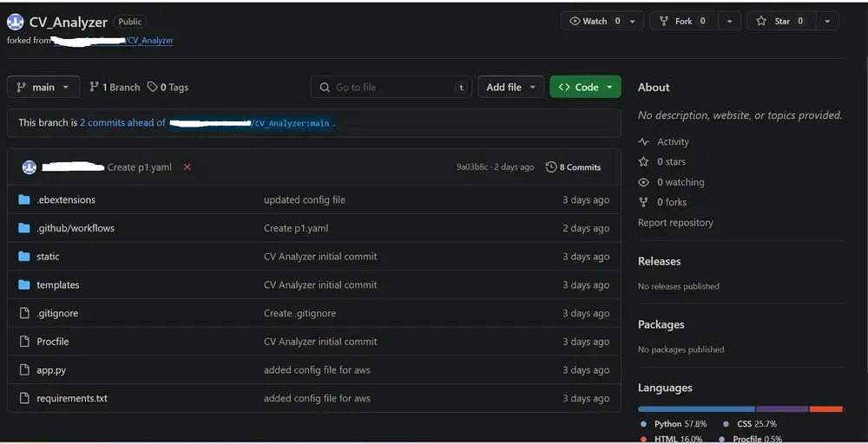The width and height of the screenshot is (868, 444).
Task: Open the templates folder name
Action: click(57, 284)
